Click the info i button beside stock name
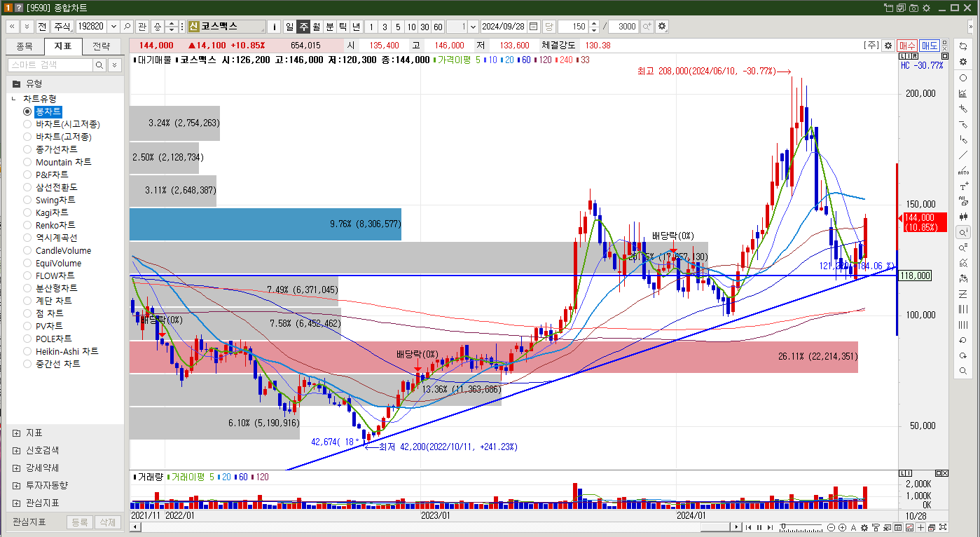The image size is (980, 537). coord(274,26)
